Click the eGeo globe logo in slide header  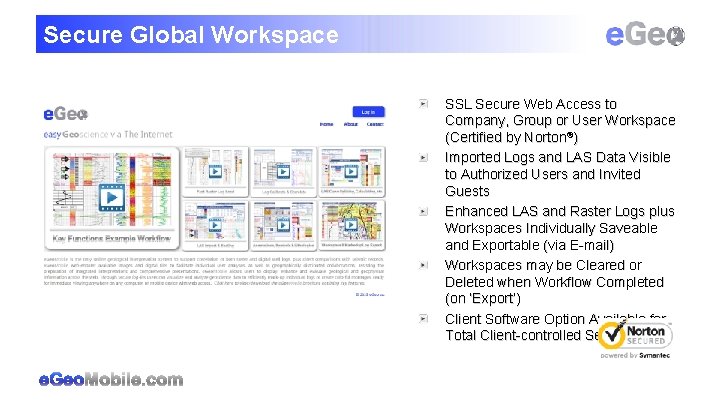(645, 35)
